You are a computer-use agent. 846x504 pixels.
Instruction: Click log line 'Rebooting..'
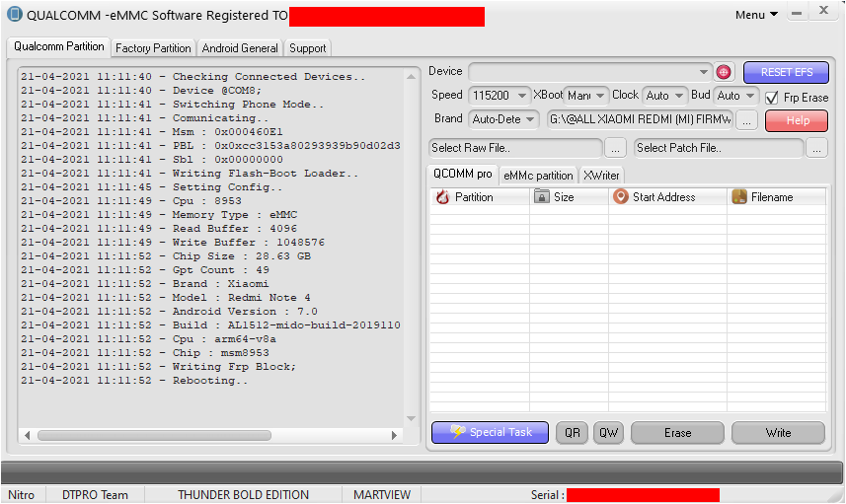point(134,381)
